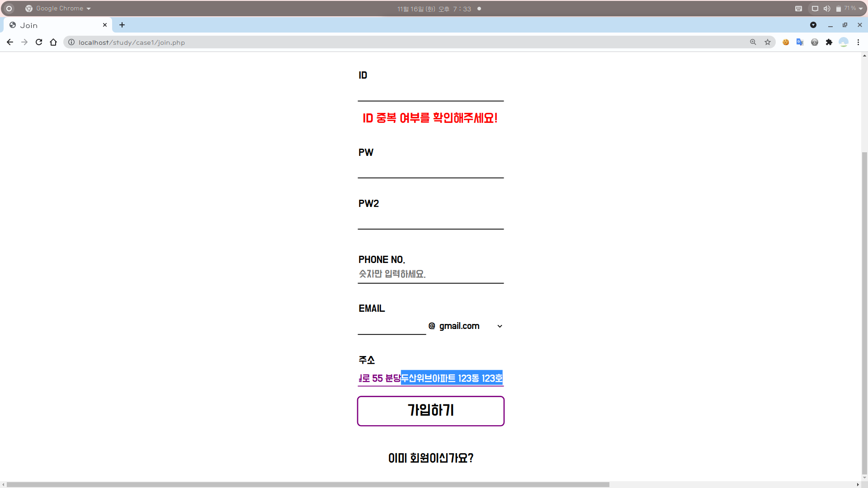This screenshot has height=488, width=868.
Task: Click the 이미 회원이신가요? link
Action: pos(430,458)
